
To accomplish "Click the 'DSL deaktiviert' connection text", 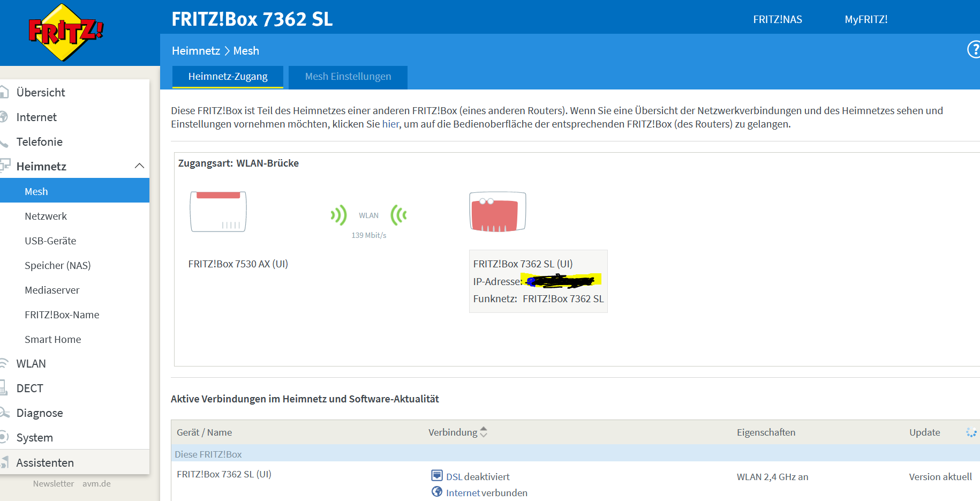I will coord(478,476).
